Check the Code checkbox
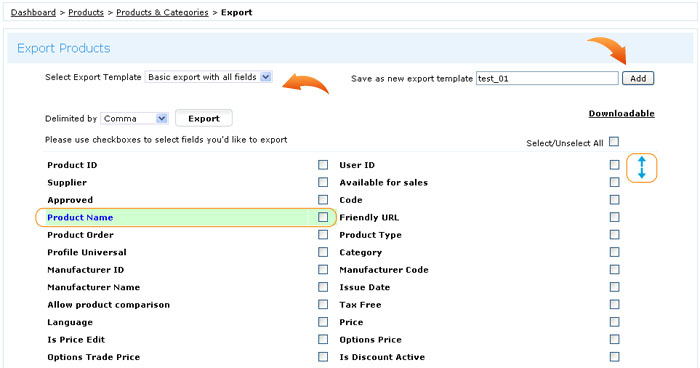 pos(615,200)
